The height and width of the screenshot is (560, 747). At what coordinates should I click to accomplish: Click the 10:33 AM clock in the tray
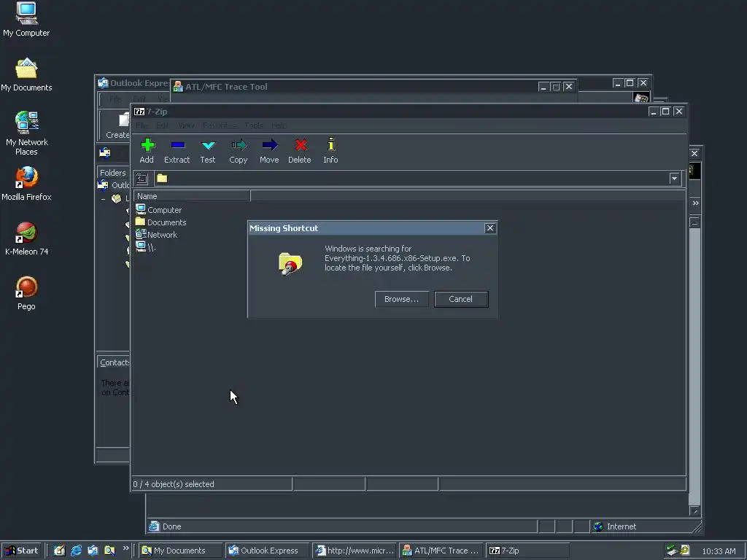(719, 551)
